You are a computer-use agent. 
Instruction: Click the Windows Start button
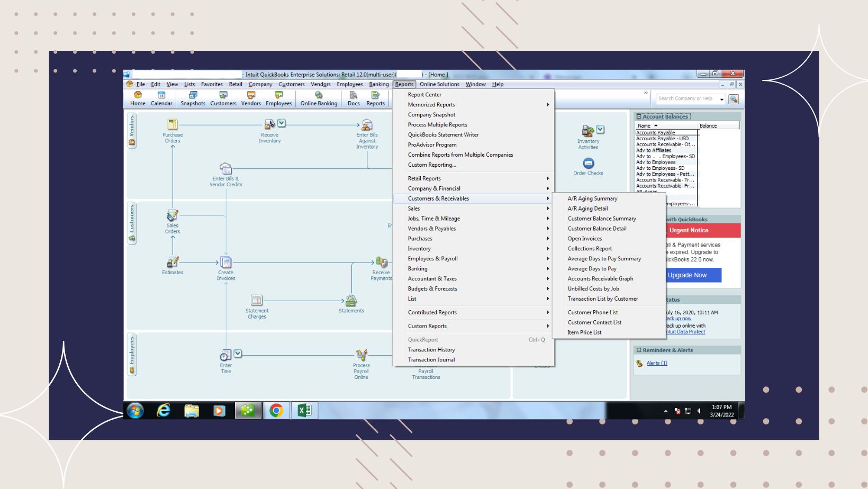click(x=135, y=411)
